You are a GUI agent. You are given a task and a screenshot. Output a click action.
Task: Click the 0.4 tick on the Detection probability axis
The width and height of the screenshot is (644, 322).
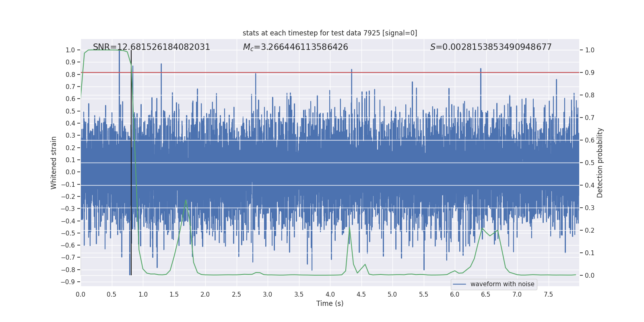(x=590, y=185)
